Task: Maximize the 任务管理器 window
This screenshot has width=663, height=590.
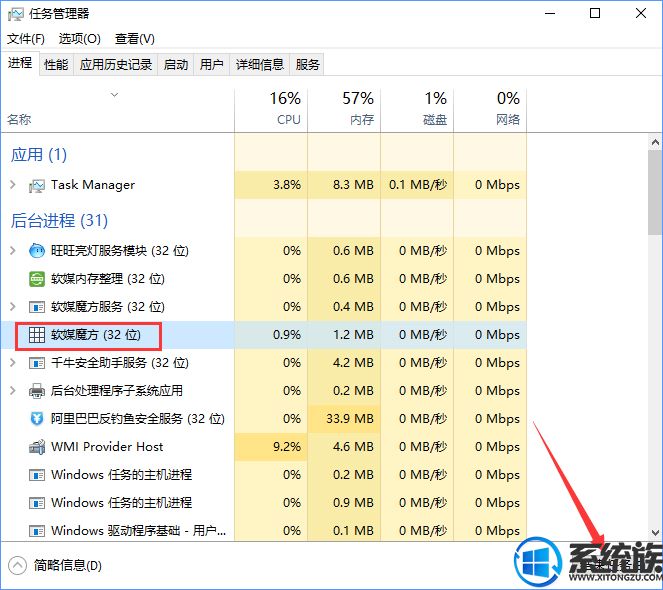Action: point(595,14)
